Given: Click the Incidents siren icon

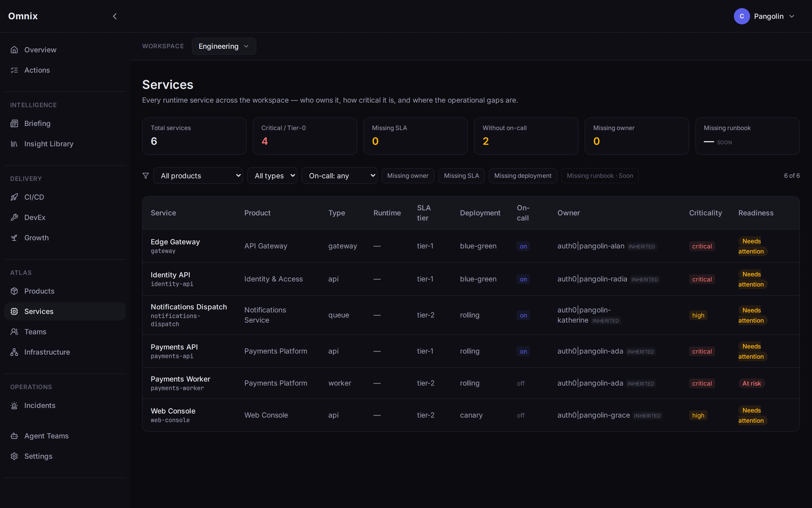Looking at the screenshot, I should (x=14, y=406).
